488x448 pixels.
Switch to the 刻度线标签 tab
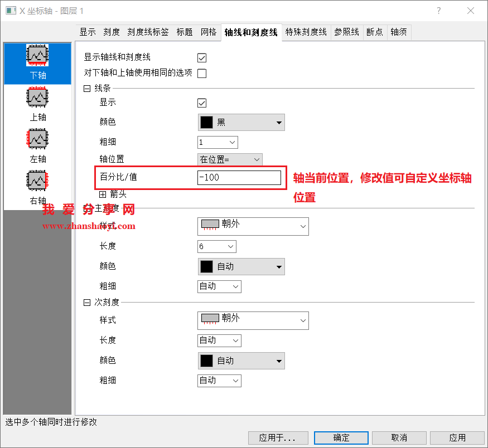pos(148,32)
